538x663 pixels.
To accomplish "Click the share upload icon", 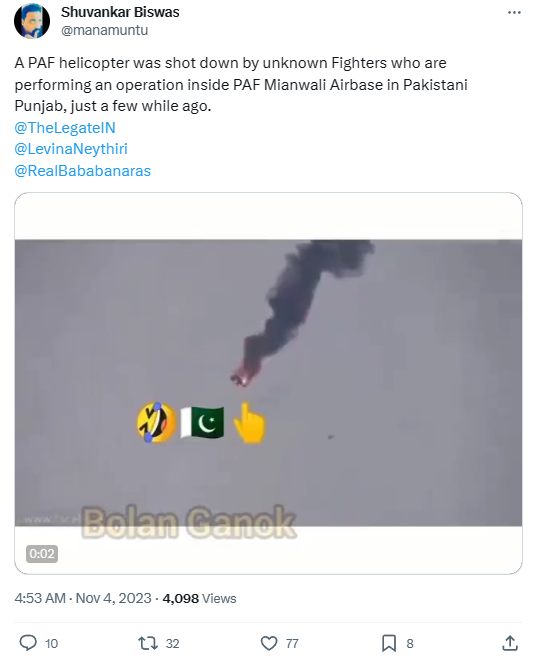I will [510, 643].
